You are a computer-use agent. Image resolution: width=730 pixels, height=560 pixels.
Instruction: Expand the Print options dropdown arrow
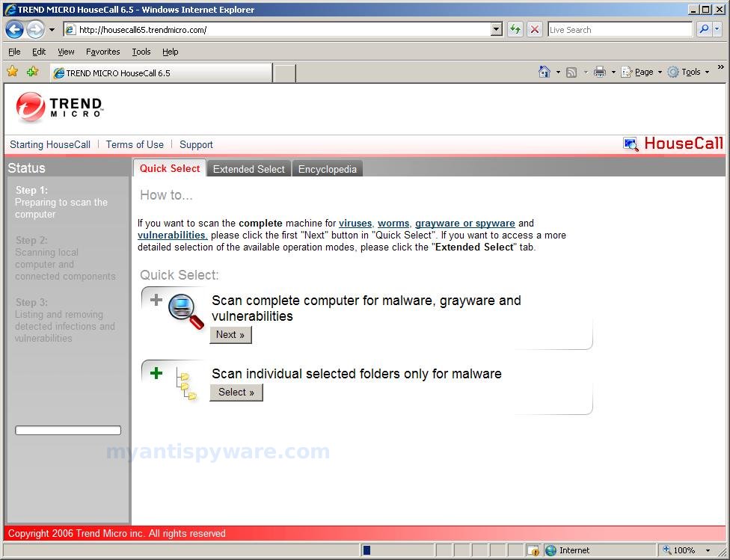[613, 73]
